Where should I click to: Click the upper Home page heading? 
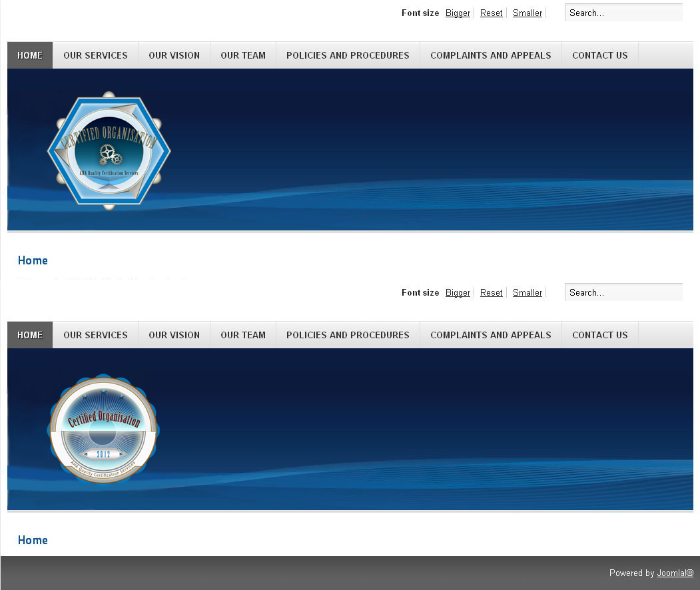[33, 260]
